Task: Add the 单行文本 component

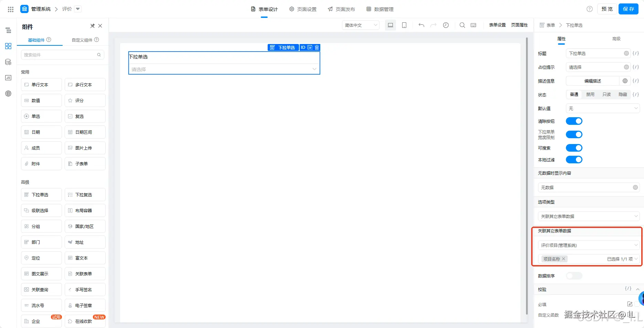Action: pyautogui.click(x=41, y=85)
